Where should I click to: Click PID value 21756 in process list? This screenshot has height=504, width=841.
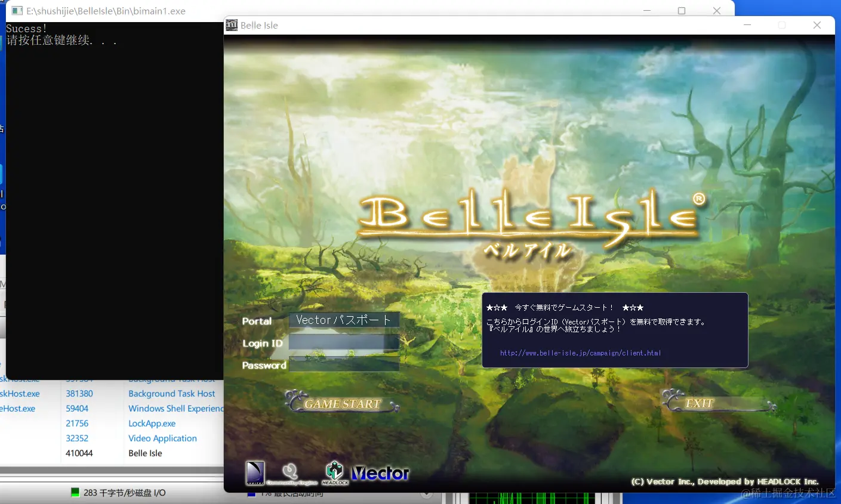77,423
